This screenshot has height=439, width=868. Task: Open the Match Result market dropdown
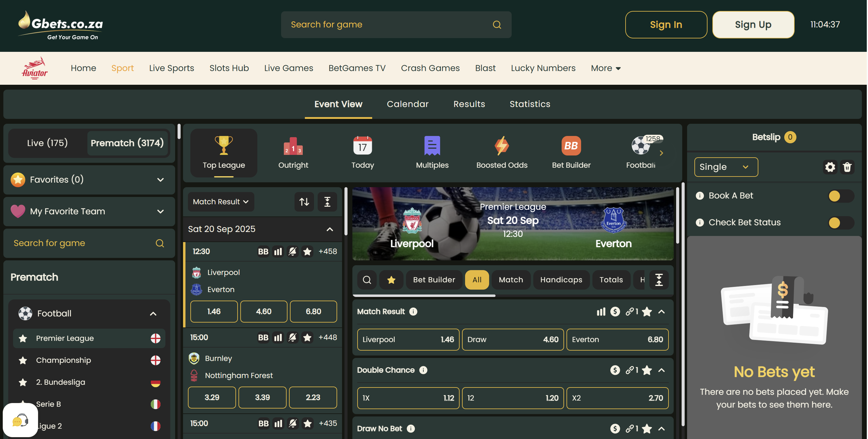(x=221, y=202)
